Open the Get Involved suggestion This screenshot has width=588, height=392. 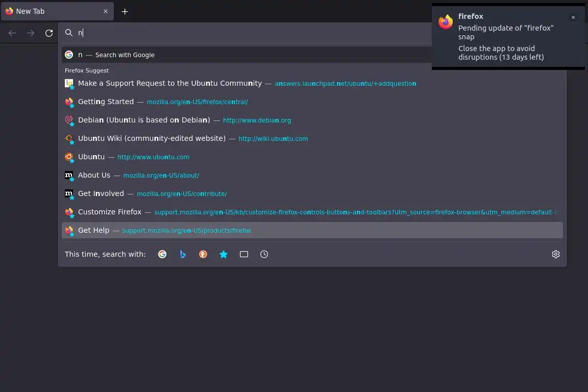tap(312, 193)
